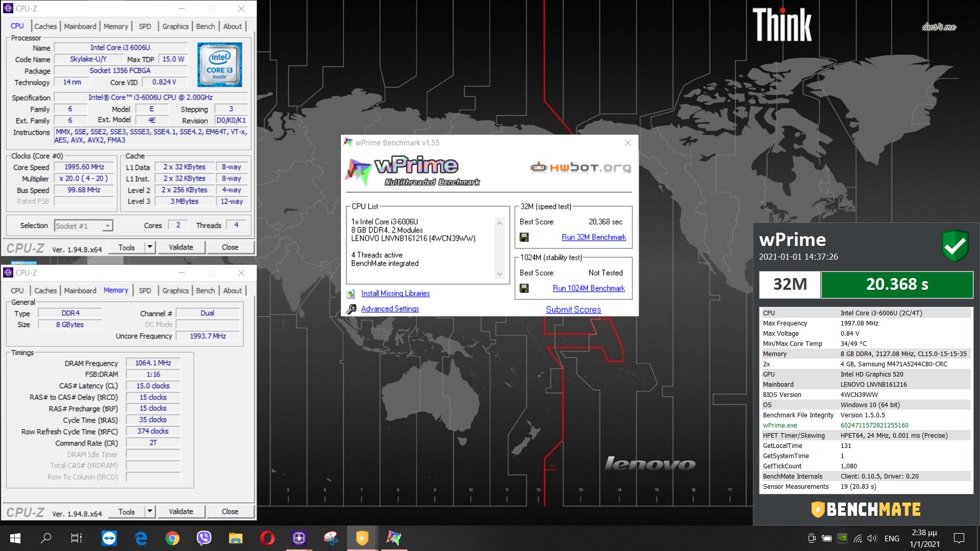Image resolution: width=980 pixels, height=551 pixels.
Task: Open Graphics tab in lower CPU-Z window
Action: [176, 291]
